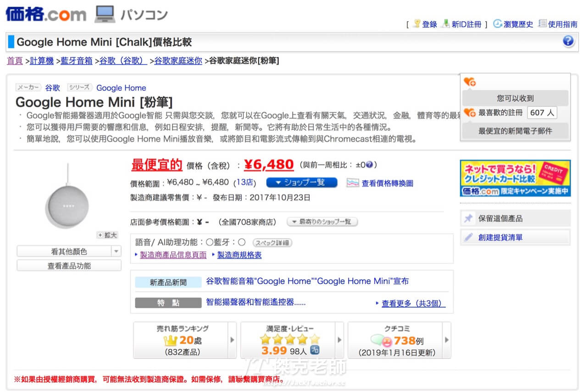Click the 最便宜的新聞電子郵件 button

[515, 131]
